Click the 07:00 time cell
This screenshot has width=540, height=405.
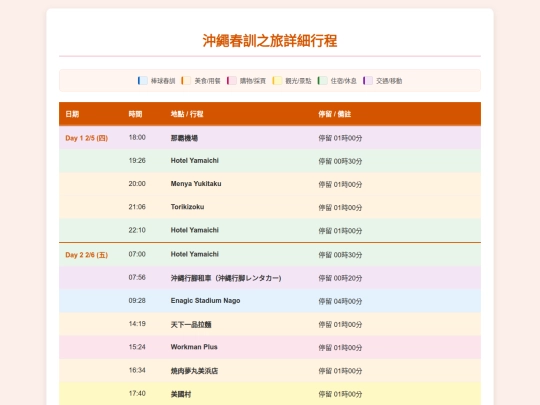pos(137,254)
